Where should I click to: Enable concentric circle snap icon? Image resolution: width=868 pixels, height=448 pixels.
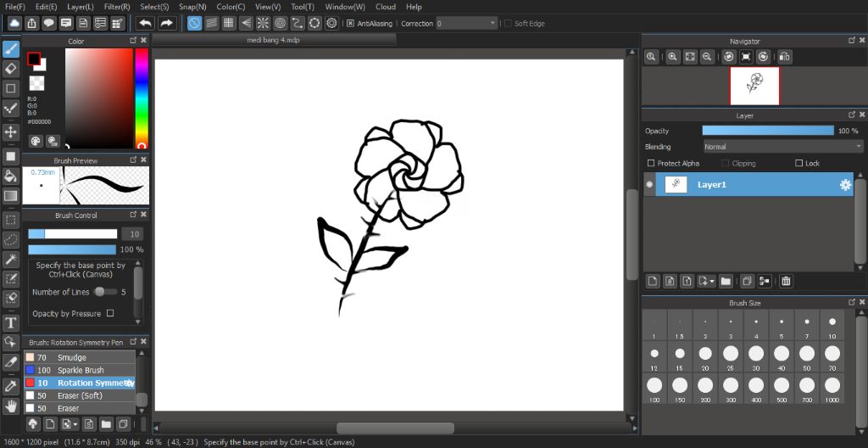coord(280,23)
